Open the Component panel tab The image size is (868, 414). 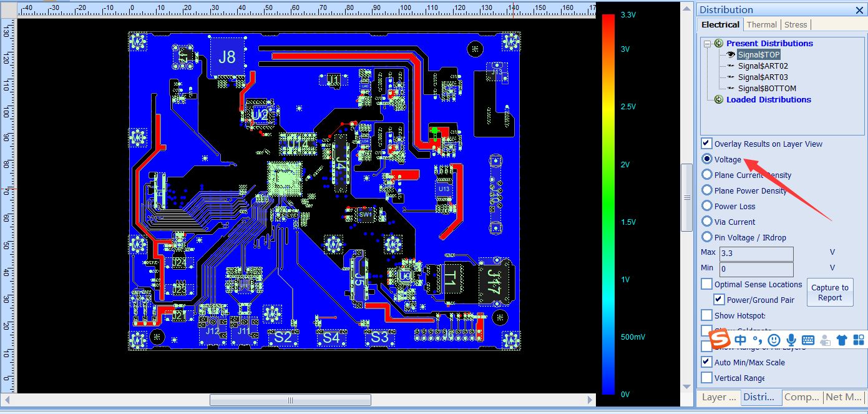[x=802, y=397]
